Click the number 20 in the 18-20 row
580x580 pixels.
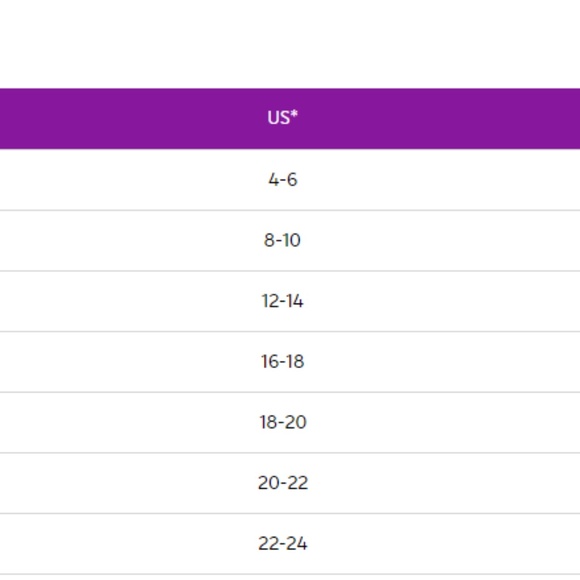click(x=296, y=422)
